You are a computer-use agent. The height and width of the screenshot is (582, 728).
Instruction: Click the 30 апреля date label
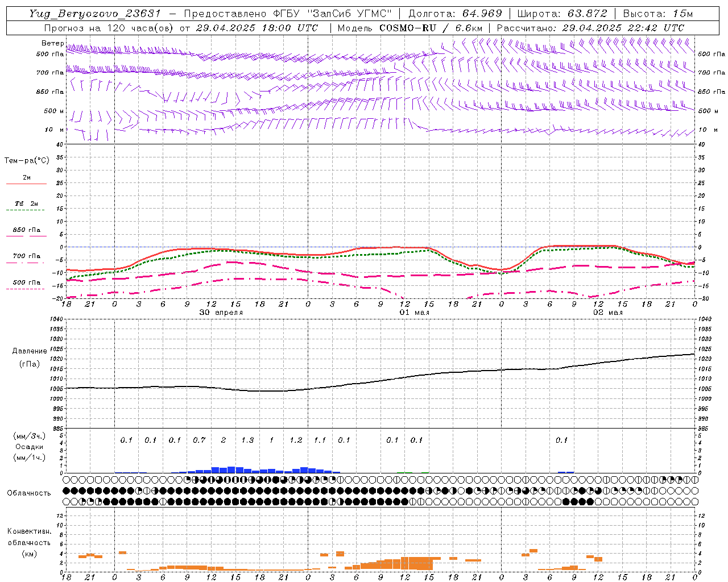tap(221, 313)
